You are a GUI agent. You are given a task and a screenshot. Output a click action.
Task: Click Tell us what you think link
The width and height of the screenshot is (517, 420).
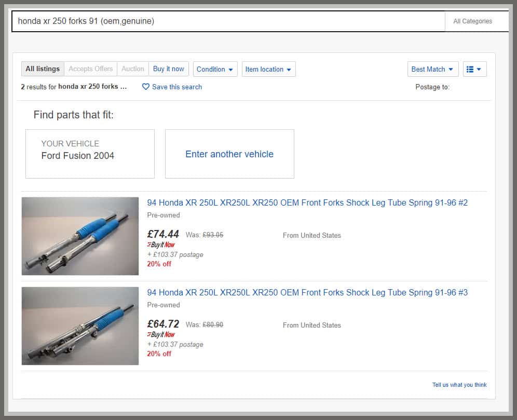(x=459, y=385)
